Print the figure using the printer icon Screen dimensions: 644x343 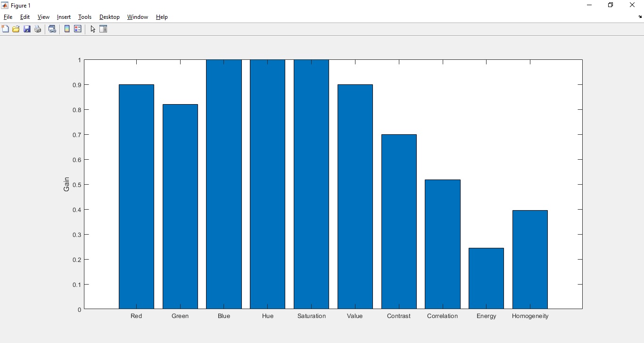click(38, 29)
